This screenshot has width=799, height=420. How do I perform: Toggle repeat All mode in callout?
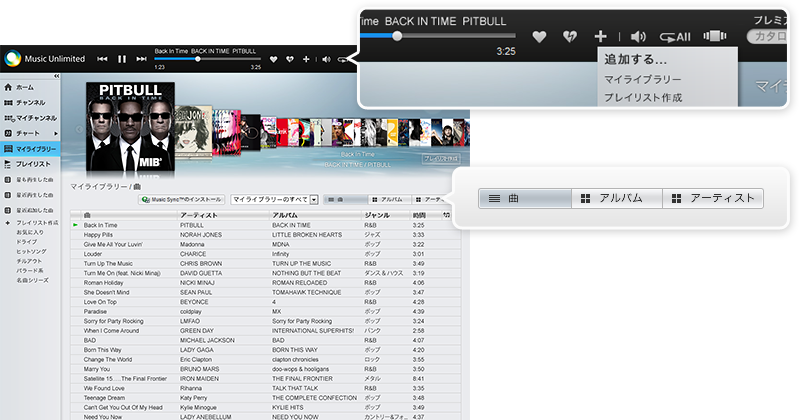pyautogui.click(x=677, y=37)
